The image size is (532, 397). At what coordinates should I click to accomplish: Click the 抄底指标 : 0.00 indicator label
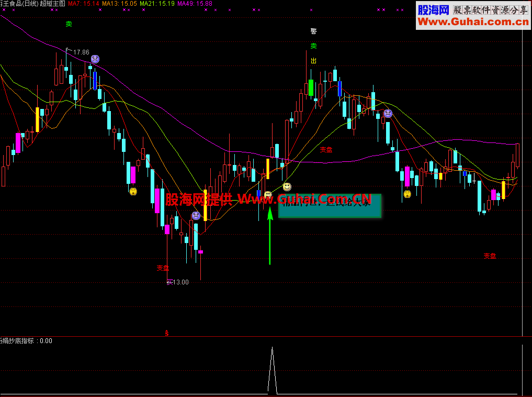click(x=26, y=340)
